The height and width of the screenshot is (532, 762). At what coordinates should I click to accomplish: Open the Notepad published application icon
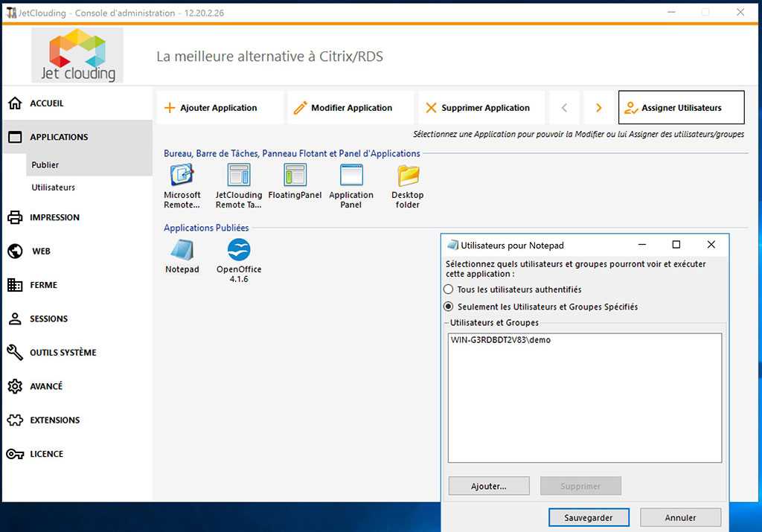click(x=182, y=251)
